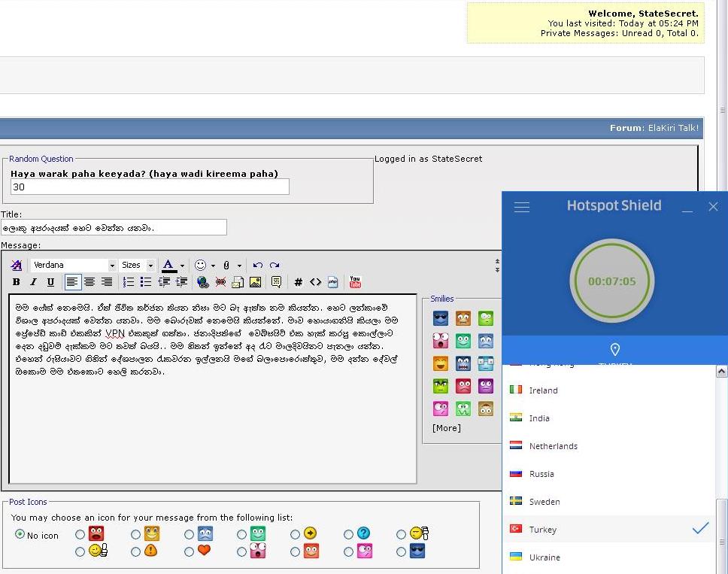
Task: Align text left
Action: point(72,282)
